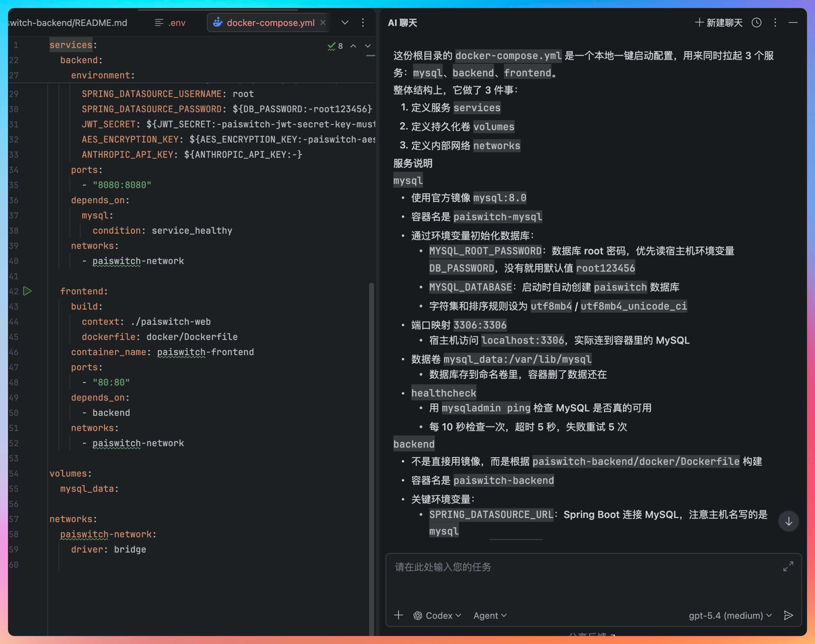The height and width of the screenshot is (644, 815).
Task: Show hidden editor tabs list
Action: coord(345,23)
